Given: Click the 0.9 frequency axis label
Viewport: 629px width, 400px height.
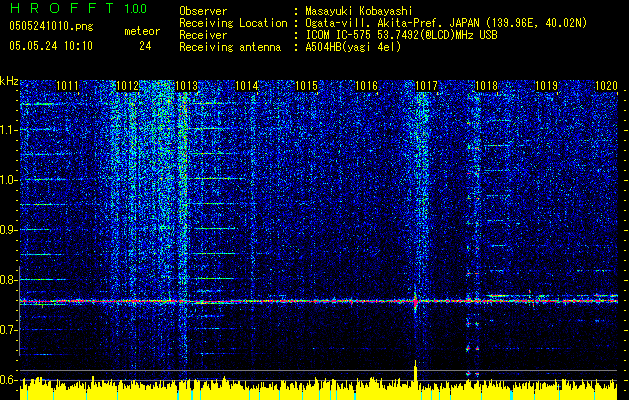Looking at the screenshot, I should [x=9, y=230].
